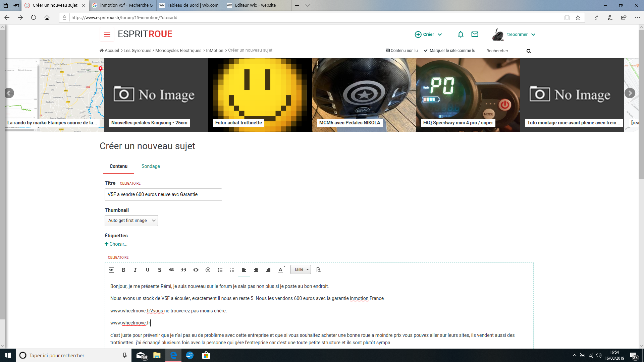Screen dimensions: 644x362
Task: Switch to the Sondage tab
Action: [x=151, y=166]
